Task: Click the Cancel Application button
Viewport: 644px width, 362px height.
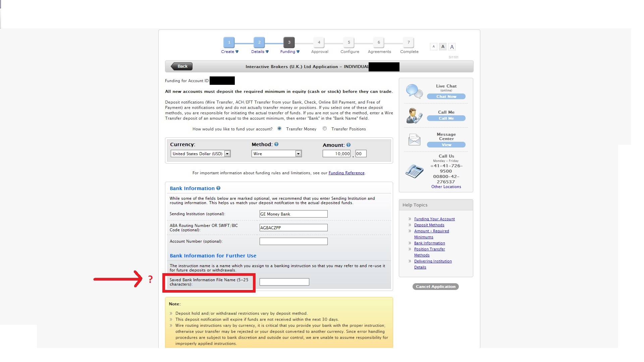Action: 435,287
